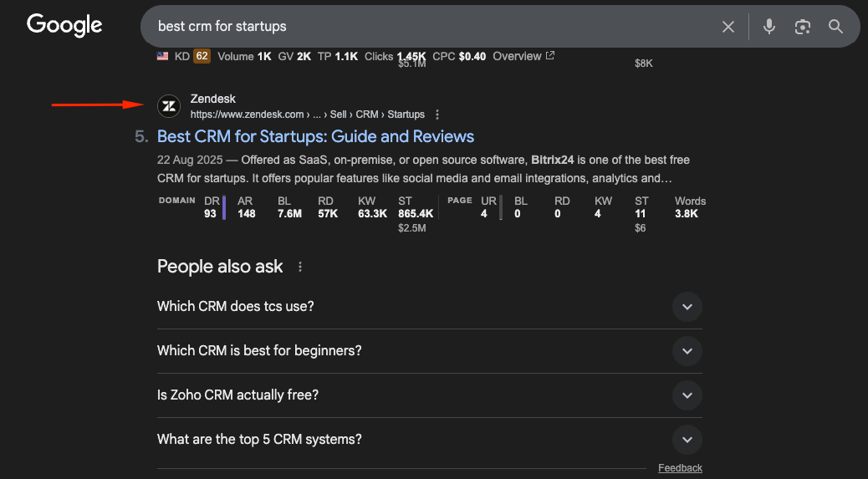Viewport: 868px width, 479px height.
Task: Click the magnifying glass search button
Action: click(835, 27)
